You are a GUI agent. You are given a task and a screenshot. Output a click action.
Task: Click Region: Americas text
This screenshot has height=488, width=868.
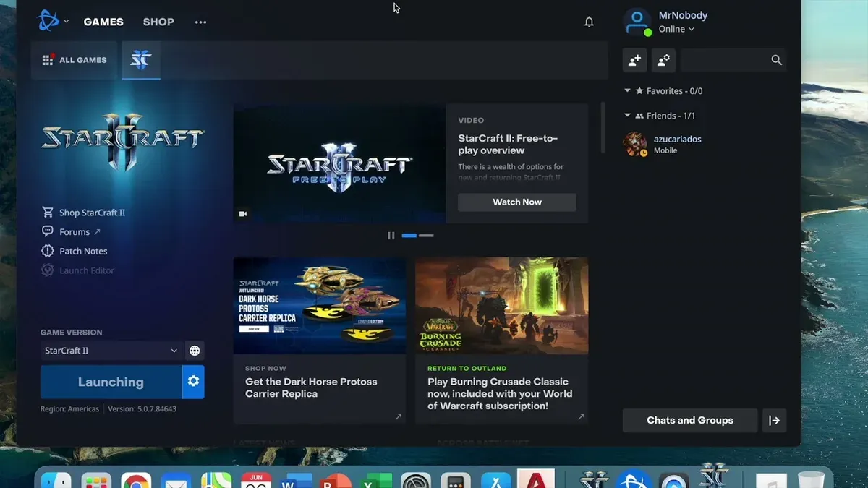pyautogui.click(x=69, y=409)
